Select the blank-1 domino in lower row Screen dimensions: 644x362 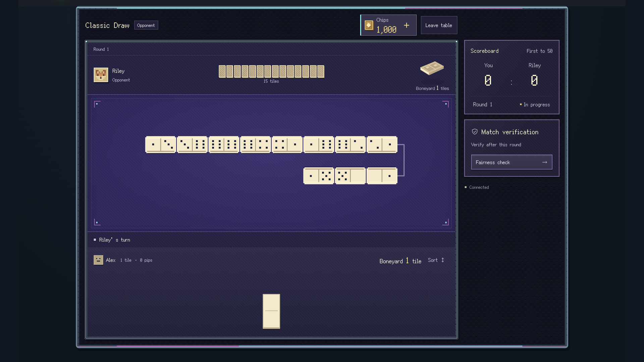click(x=382, y=176)
